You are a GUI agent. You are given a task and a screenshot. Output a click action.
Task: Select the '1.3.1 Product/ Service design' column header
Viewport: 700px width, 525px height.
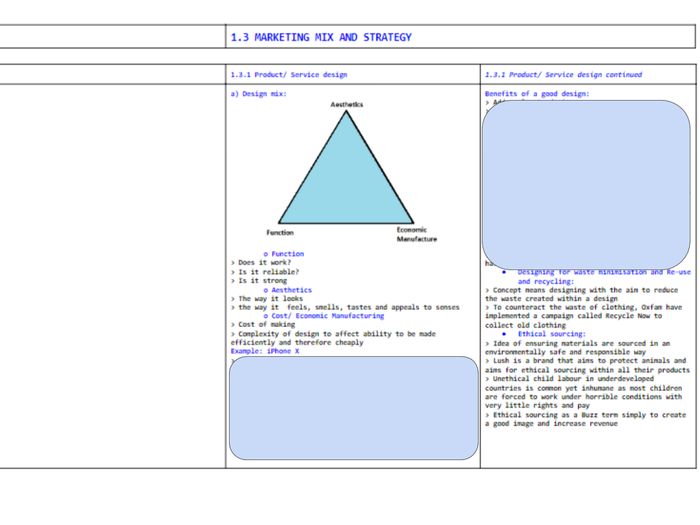click(x=289, y=75)
